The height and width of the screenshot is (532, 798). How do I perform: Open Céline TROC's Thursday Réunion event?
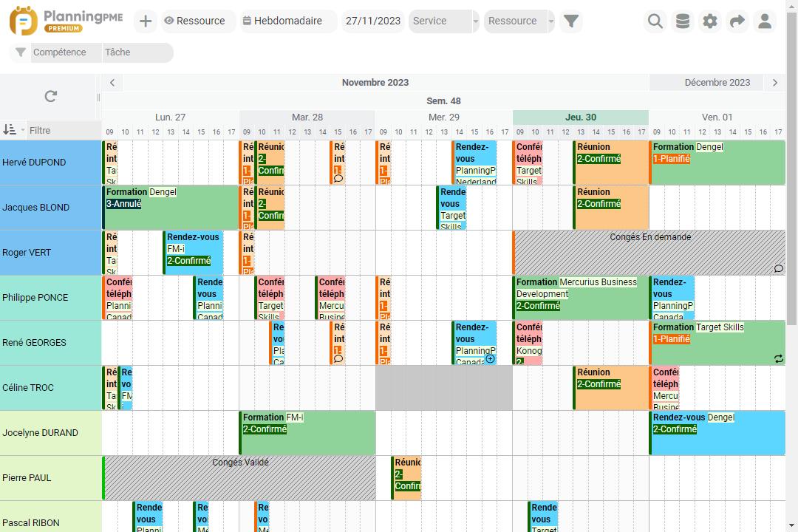coord(611,388)
